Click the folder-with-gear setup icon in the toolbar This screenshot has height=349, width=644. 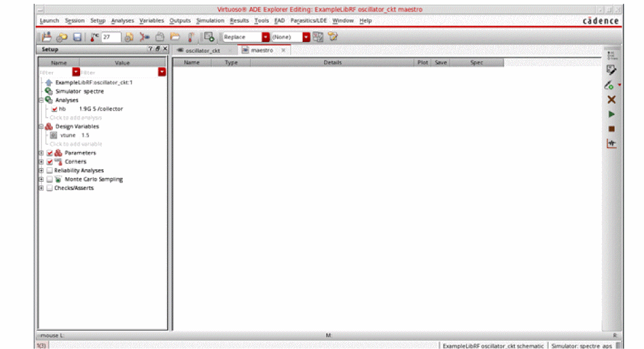coord(62,38)
